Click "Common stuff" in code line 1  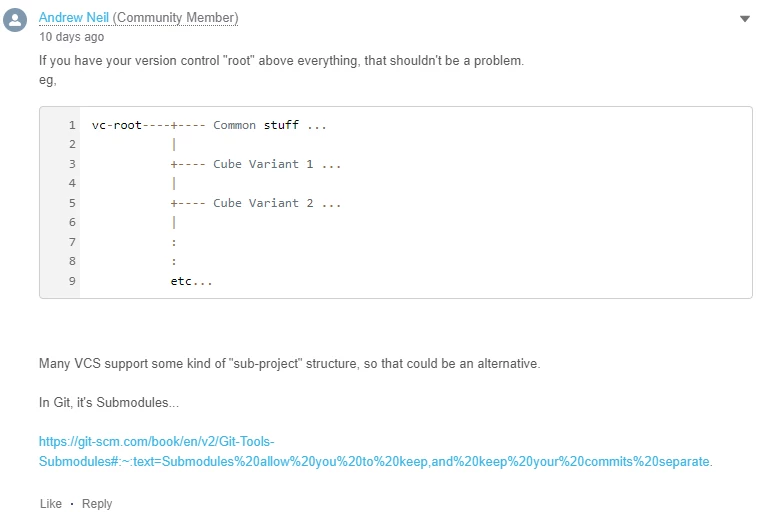[256, 125]
